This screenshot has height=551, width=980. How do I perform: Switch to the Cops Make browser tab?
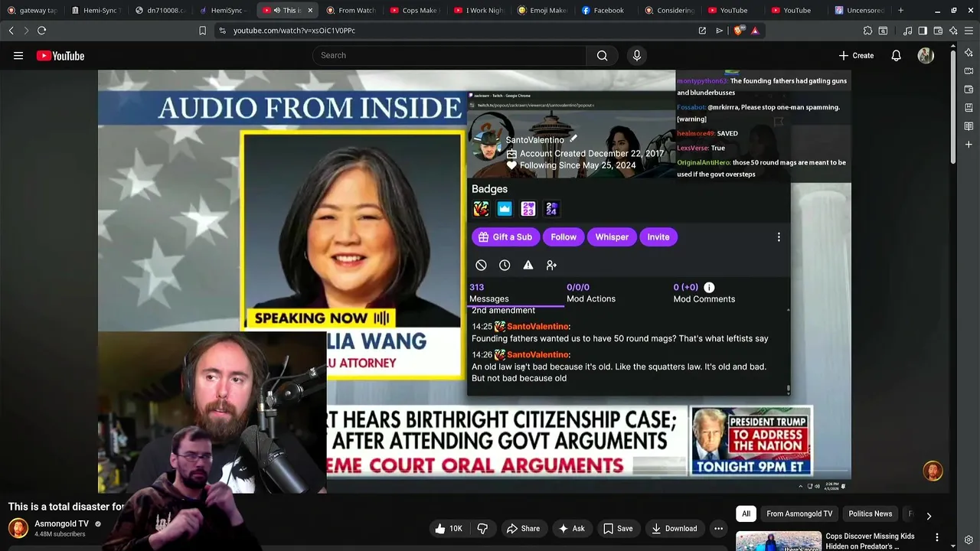tap(414, 10)
